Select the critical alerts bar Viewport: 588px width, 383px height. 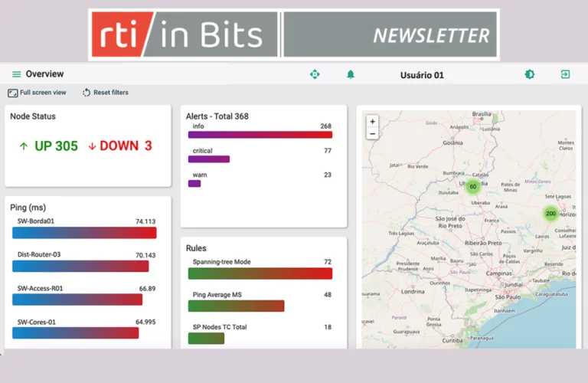pyautogui.click(x=208, y=159)
